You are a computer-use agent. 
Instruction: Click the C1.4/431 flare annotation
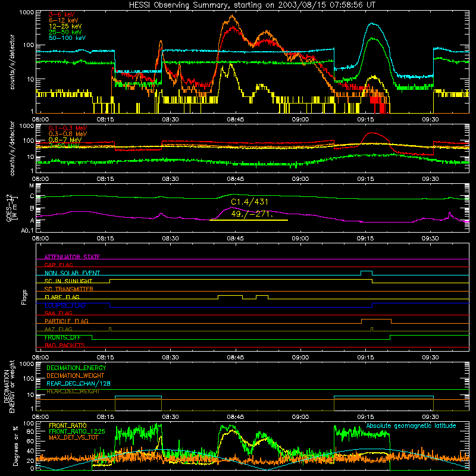click(x=249, y=202)
